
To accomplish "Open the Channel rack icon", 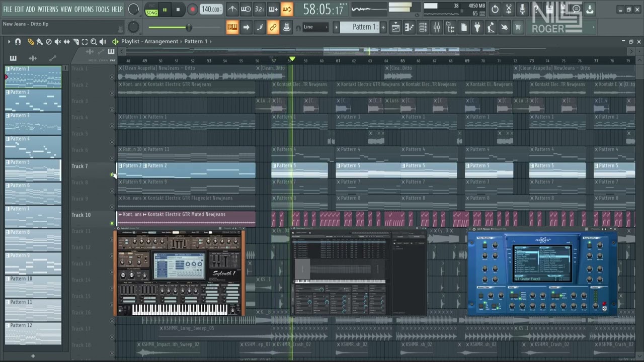I will tap(423, 27).
